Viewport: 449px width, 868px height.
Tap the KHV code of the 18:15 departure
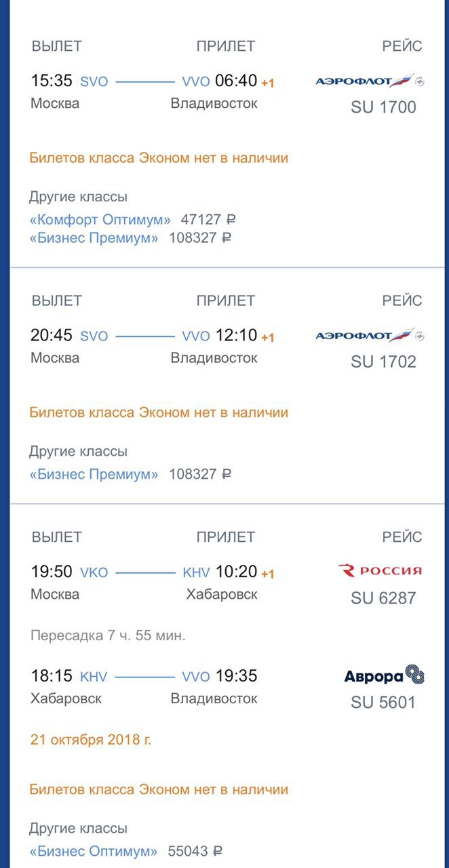[x=94, y=677]
